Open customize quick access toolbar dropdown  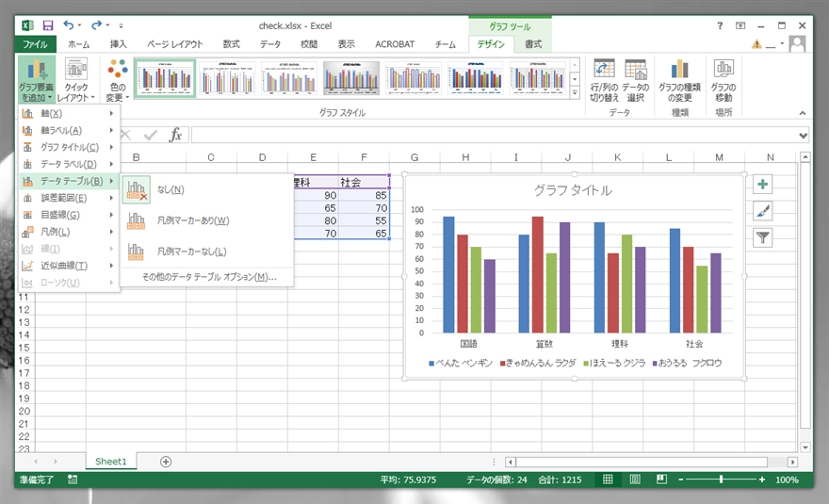coord(122,25)
